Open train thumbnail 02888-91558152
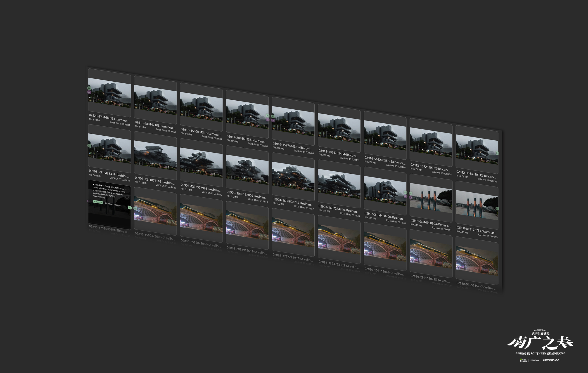 pyautogui.click(x=477, y=261)
